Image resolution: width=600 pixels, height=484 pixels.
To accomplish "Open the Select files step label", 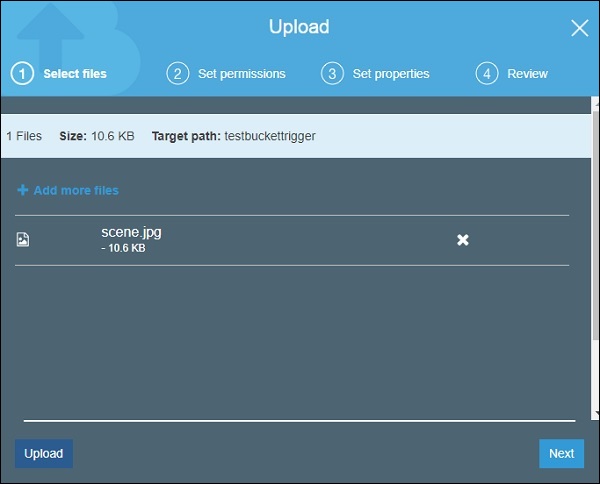I will coord(75,74).
